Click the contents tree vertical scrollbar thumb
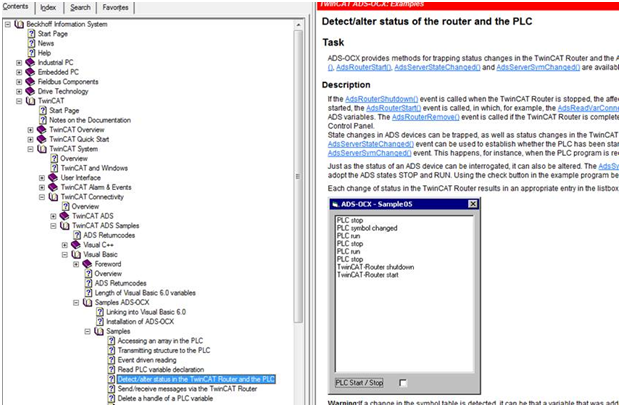 (x=299, y=176)
